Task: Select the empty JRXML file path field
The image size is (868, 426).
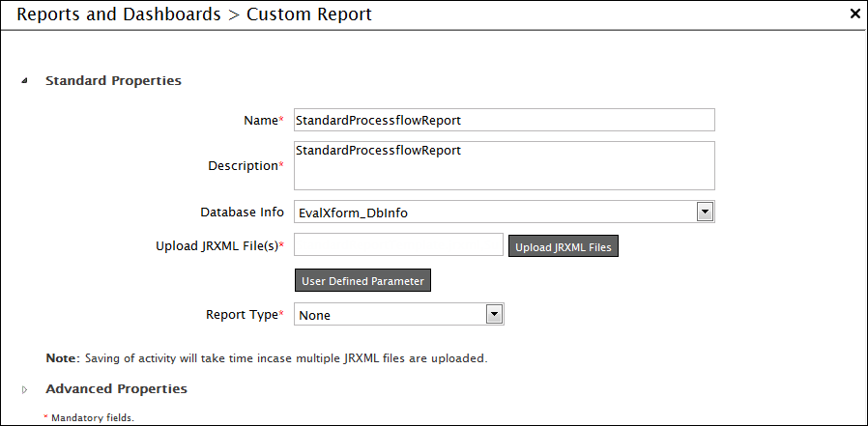Action: point(398,245)
